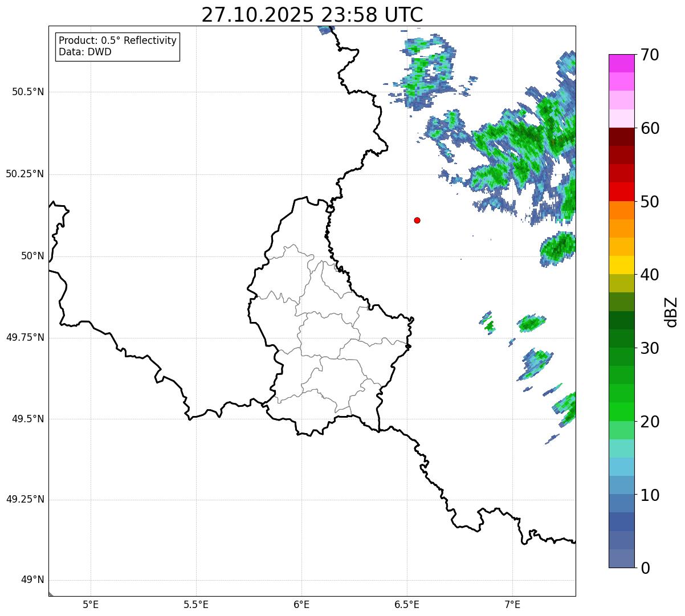This screenshot has width=685, height=616.
Task: Click the 50°N latitude label
Action: click(32, 256)
